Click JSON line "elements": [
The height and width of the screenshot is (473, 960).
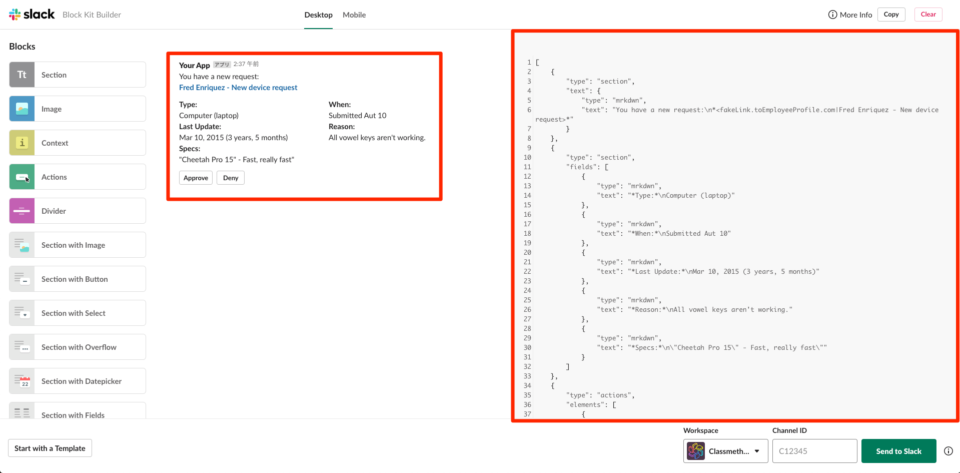tap(592, 404)
